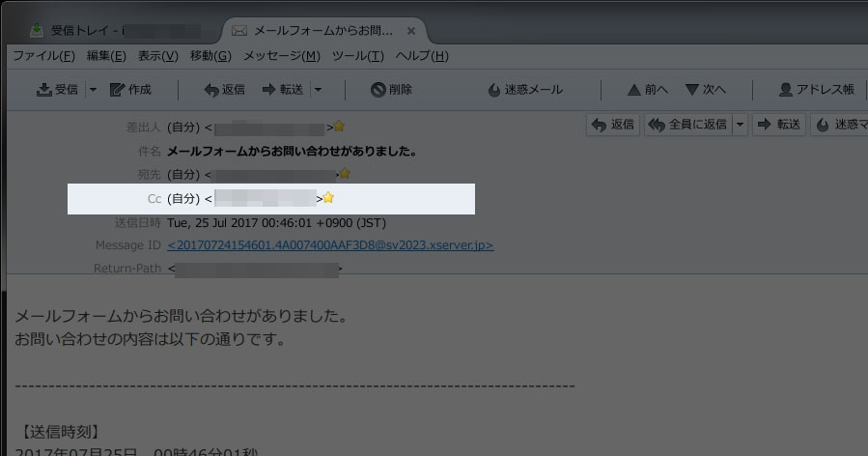Click the 【送信時刻】 heading in the body

(59, 432)
